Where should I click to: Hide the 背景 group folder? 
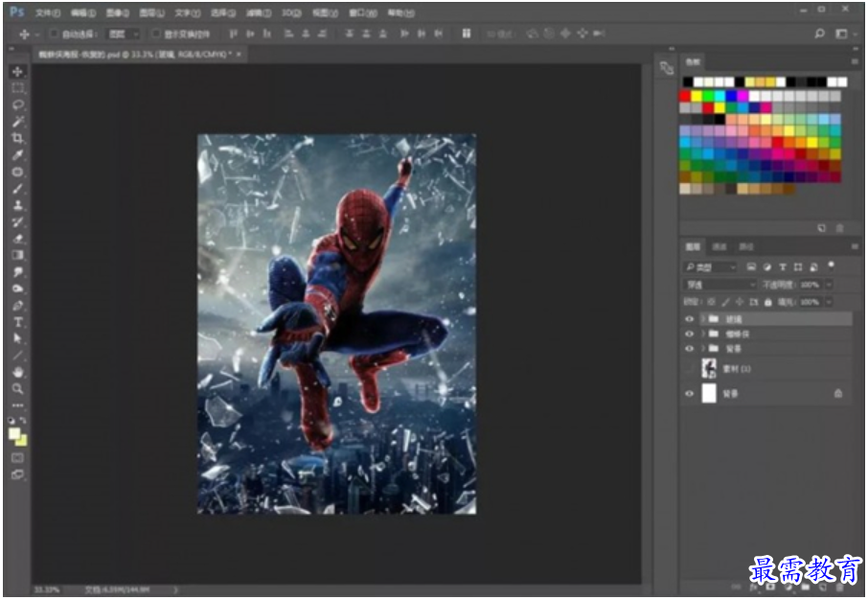[689, 349]
